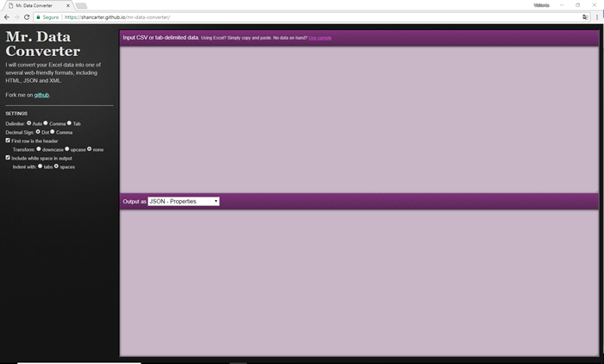Open a new browser tab
This screenshot has height=364, width=604.
pos(81,6)
